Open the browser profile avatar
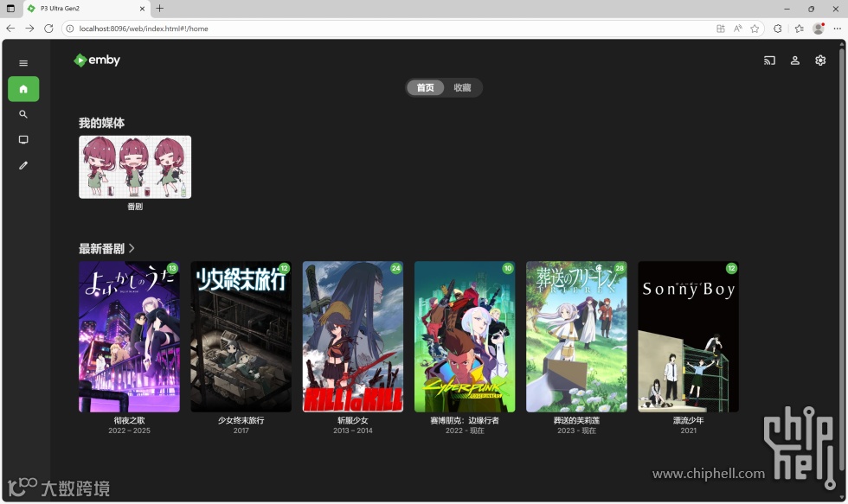Screen dimensions: 848x504 pos(819,29)
